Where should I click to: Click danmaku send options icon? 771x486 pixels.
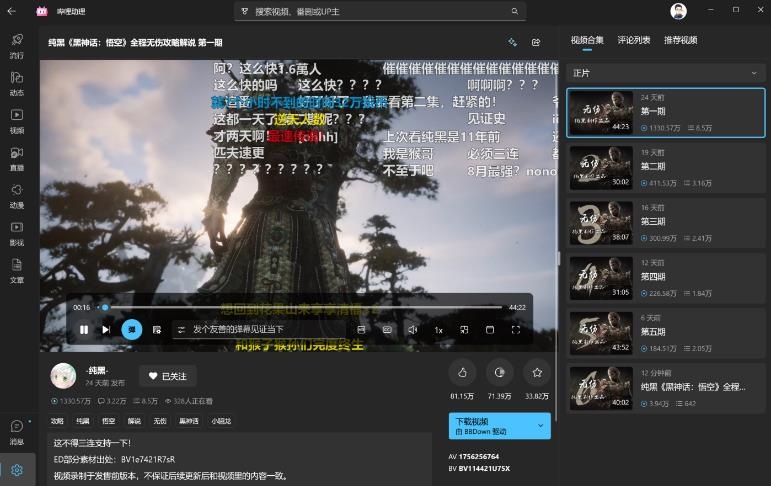coord(181,330)
